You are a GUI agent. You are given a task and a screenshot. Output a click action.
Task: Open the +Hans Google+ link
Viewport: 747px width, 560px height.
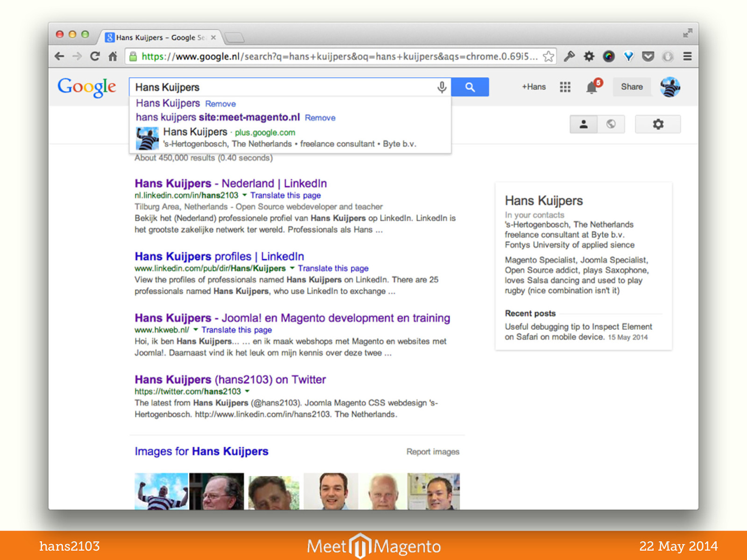click(534, 87)
